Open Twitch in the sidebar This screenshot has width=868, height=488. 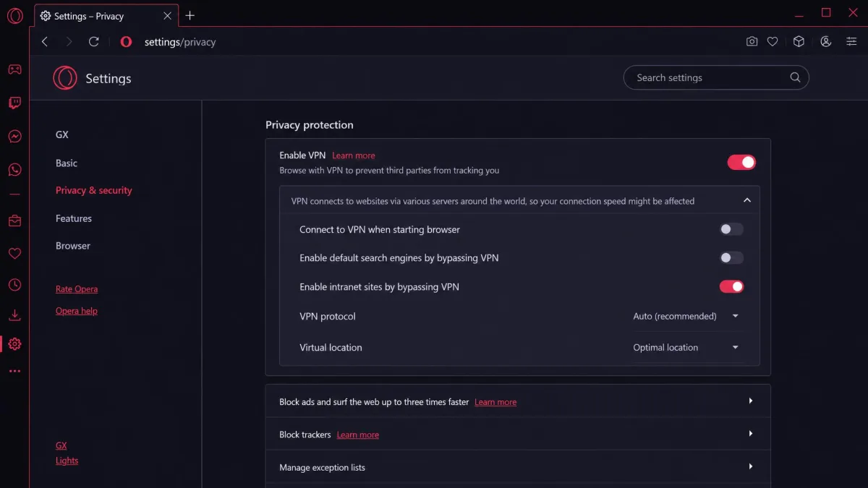[14, 103]
